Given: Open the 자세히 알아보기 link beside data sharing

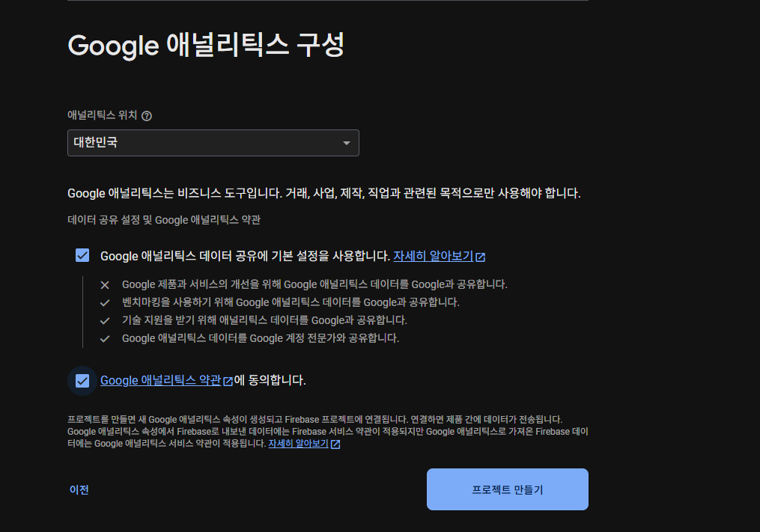Looking at the screenshot, I should click(x=433, y=256).
